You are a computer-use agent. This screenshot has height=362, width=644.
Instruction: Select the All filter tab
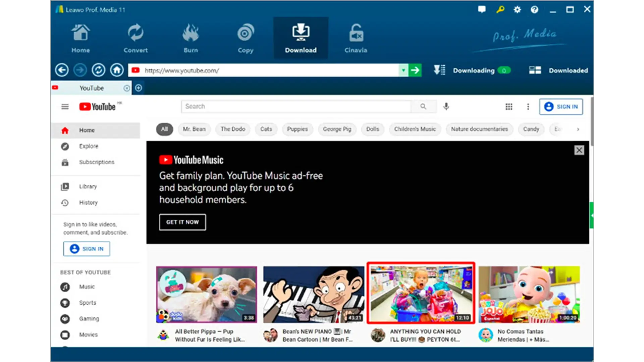165,129
